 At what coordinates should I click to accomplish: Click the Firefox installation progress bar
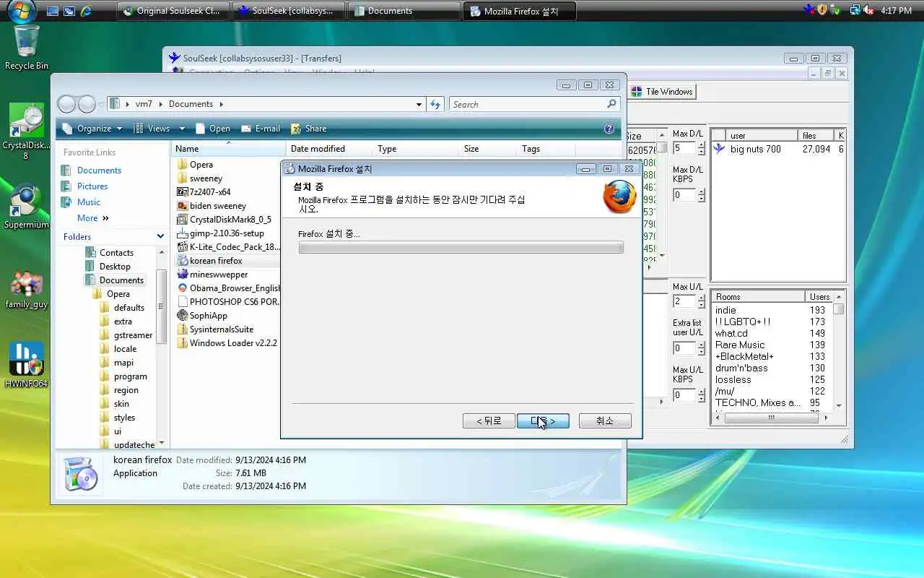[x=461, y=248]
